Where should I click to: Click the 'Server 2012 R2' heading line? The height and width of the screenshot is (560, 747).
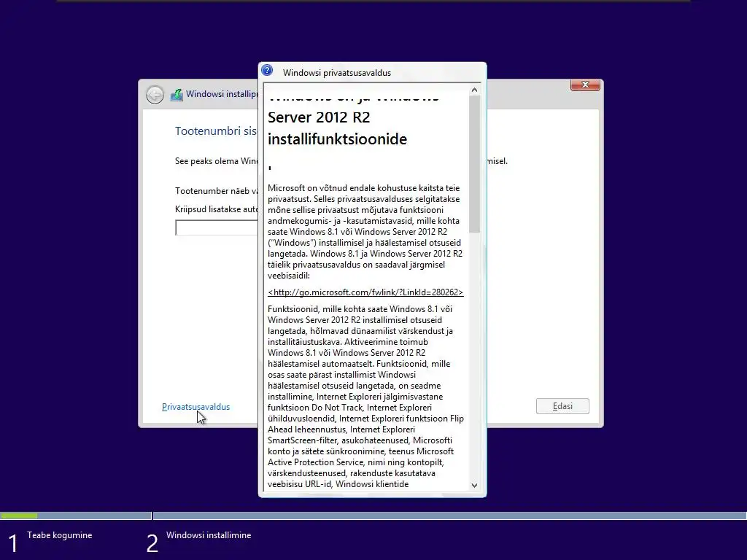coord(319,117)
